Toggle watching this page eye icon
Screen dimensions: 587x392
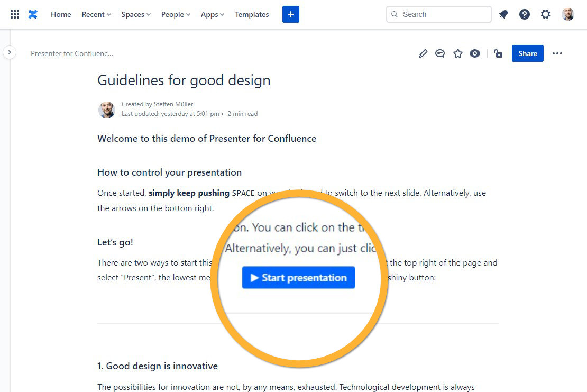point(475,53)
